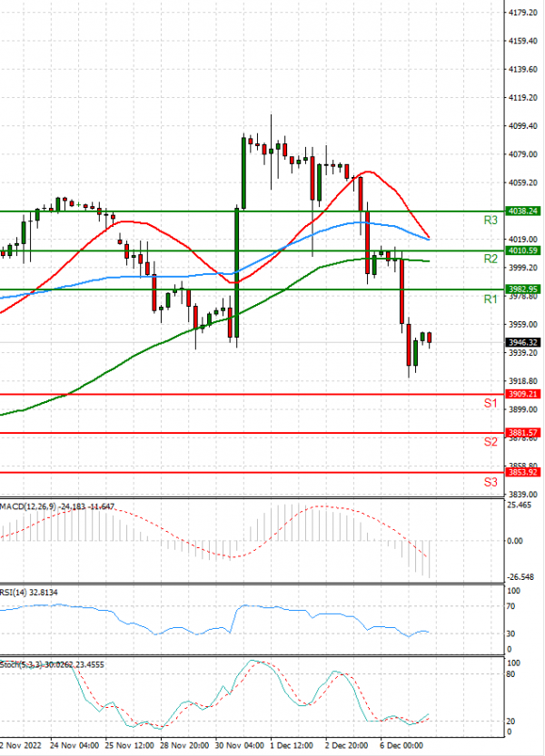Click the 24 Nov 04:00 time label

74,745
